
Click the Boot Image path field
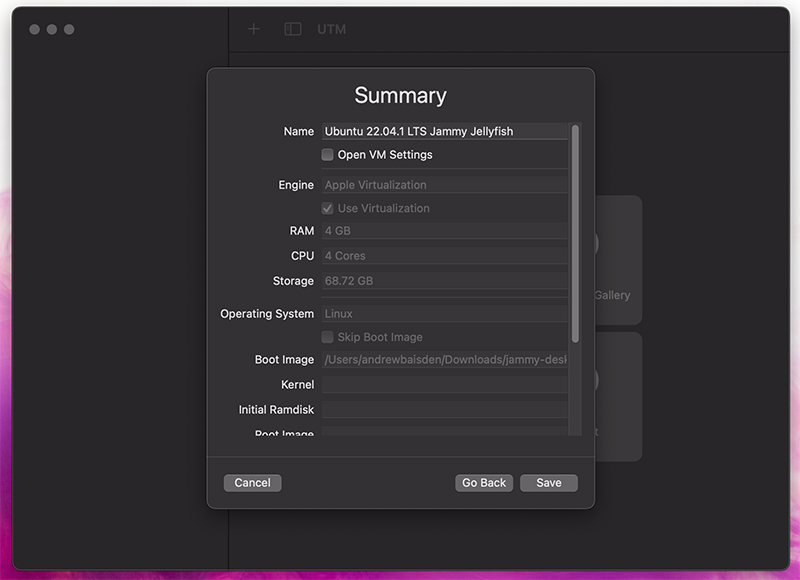click(x=445, y=360)
